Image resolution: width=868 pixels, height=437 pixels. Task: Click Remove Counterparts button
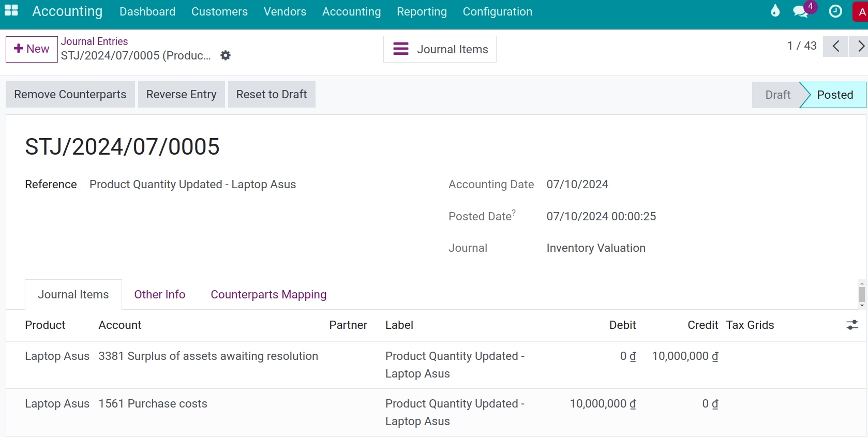[70, 95]
